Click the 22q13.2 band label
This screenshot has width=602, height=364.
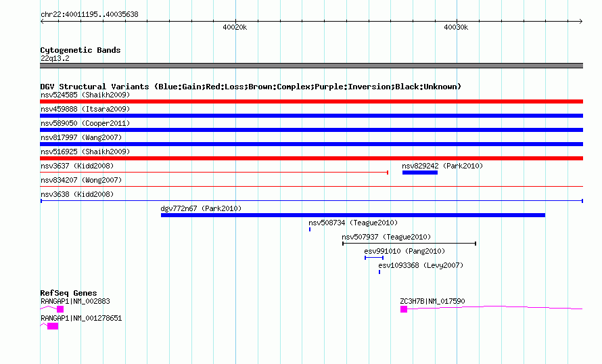[55, 58]
